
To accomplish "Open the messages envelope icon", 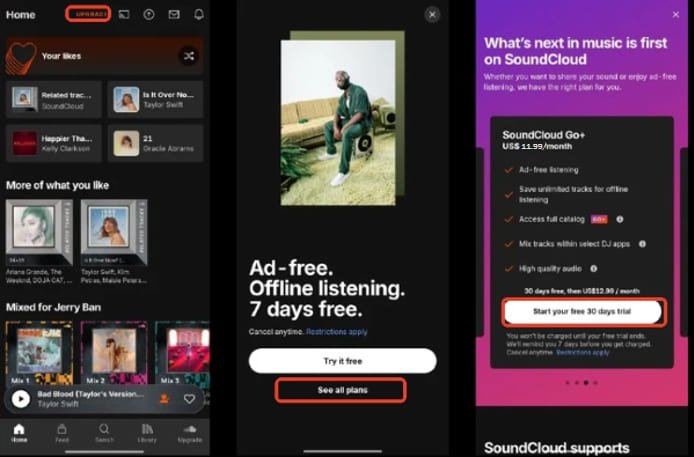I will (174, 14).
